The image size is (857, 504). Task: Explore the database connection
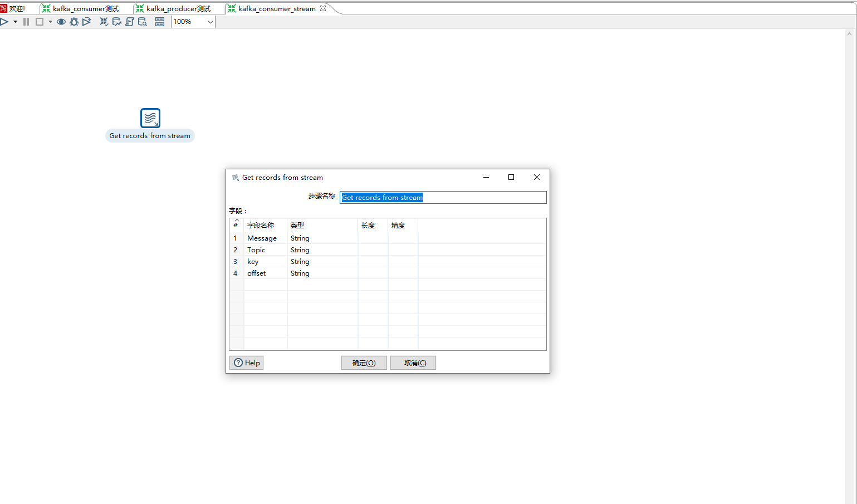tap(143, 21)
